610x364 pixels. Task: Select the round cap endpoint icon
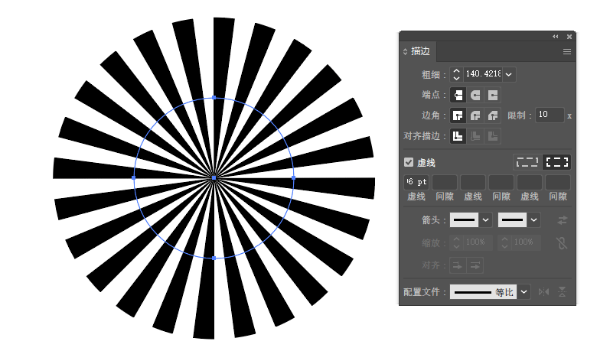coord(475,95)
